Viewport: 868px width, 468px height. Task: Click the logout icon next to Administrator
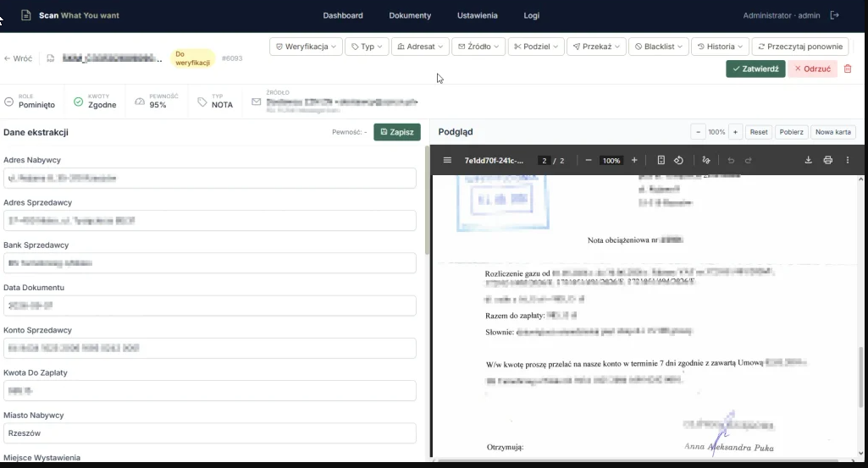pos(835,15)
